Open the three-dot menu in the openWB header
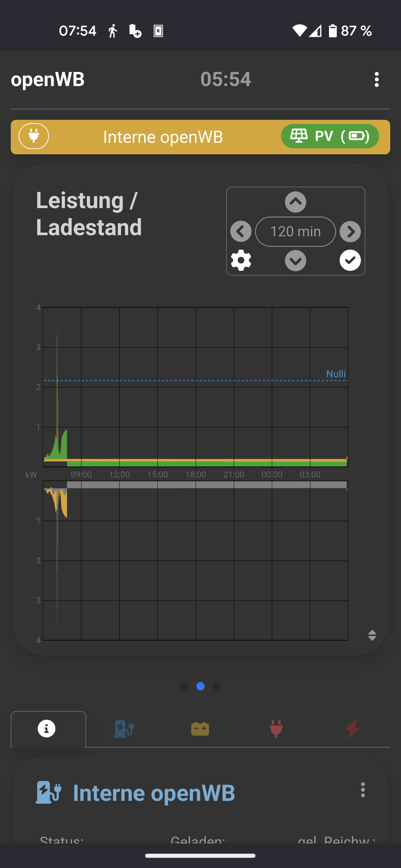 coord(376,79)
